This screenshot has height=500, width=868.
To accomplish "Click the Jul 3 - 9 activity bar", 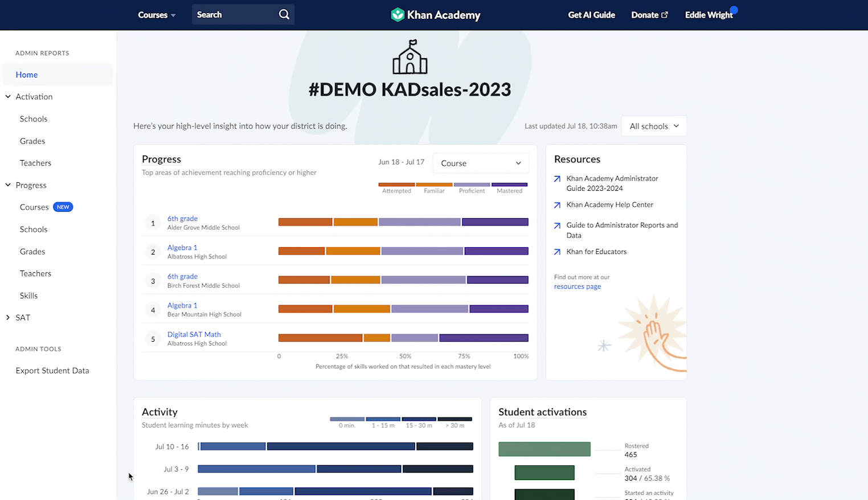I will coord(335,469).
